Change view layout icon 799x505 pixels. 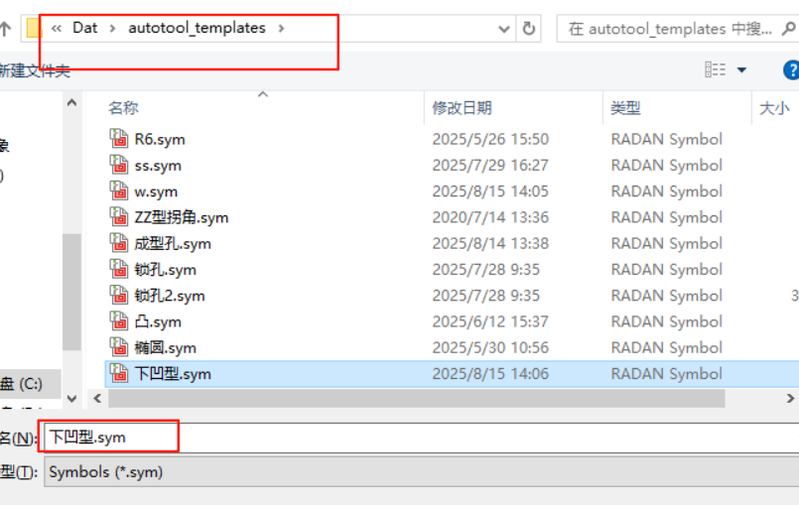coord(715,69)
